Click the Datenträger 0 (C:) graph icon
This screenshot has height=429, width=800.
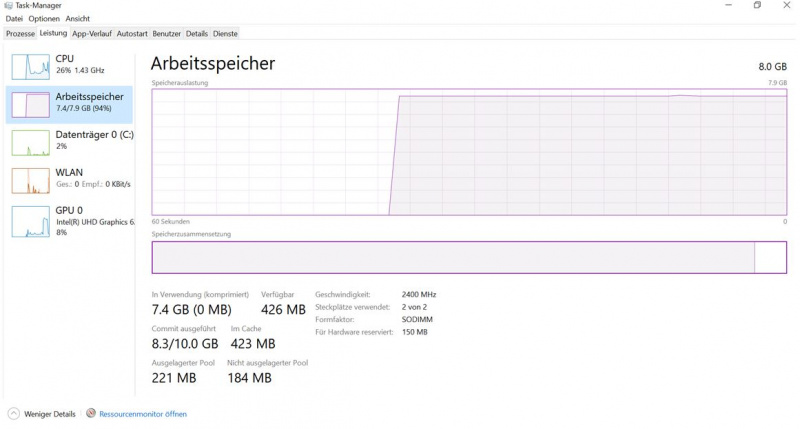(x=30, y=142)
